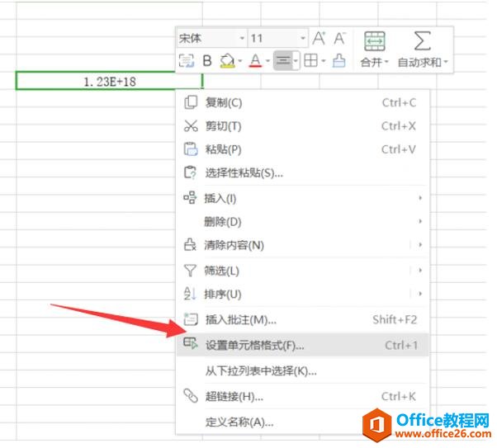Open the 合并 merge dropdown arrow
Screen dimensions: 497x448
click(x=386, y=62)
